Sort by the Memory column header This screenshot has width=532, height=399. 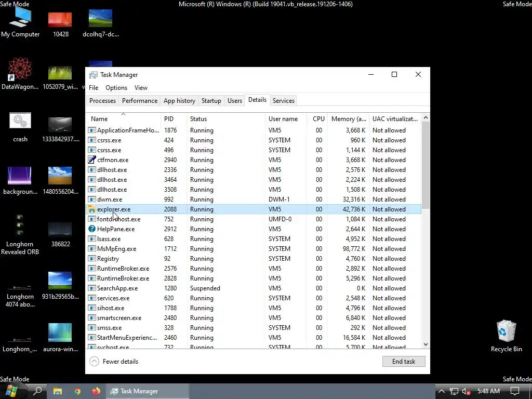click(349, 119)
